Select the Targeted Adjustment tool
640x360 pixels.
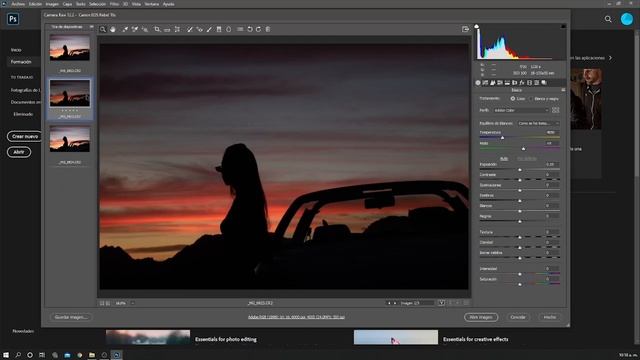coord(145,29)
